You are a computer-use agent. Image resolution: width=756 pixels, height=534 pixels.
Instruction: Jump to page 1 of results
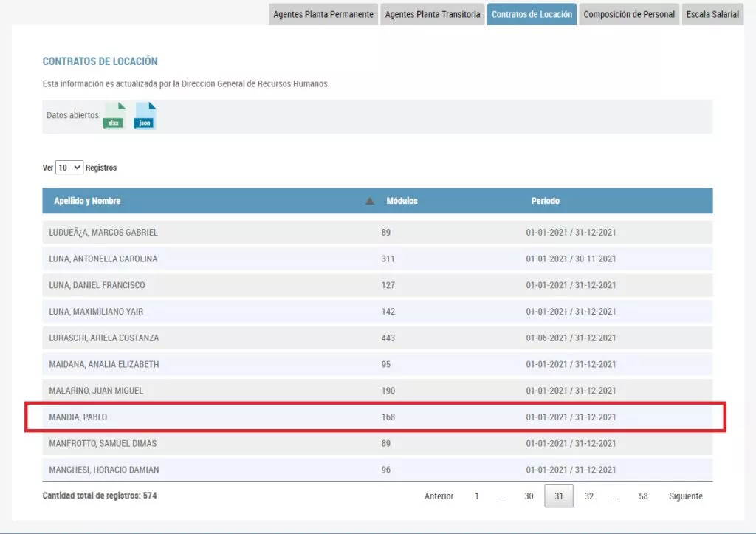[477, 496]
